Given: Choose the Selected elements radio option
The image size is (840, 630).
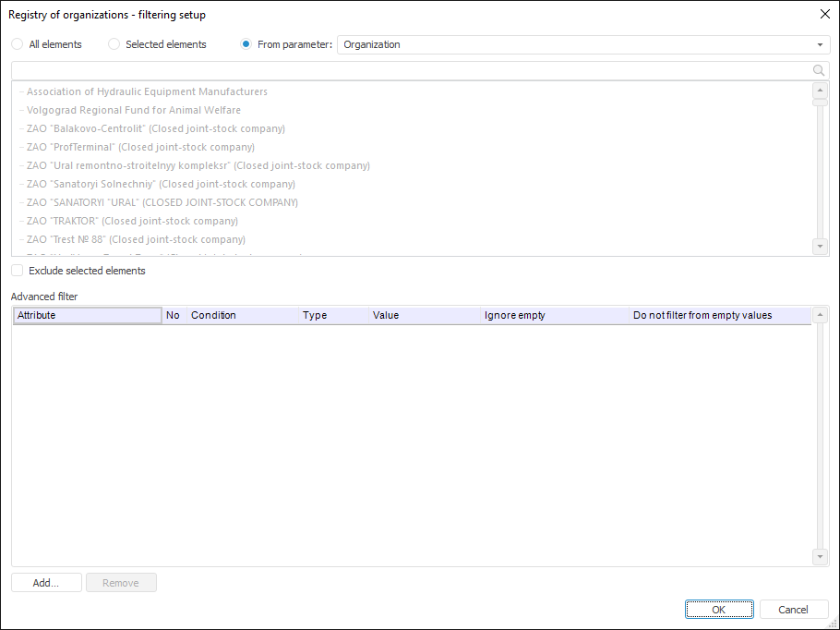Looking at the screenshot, I should 114,44.
